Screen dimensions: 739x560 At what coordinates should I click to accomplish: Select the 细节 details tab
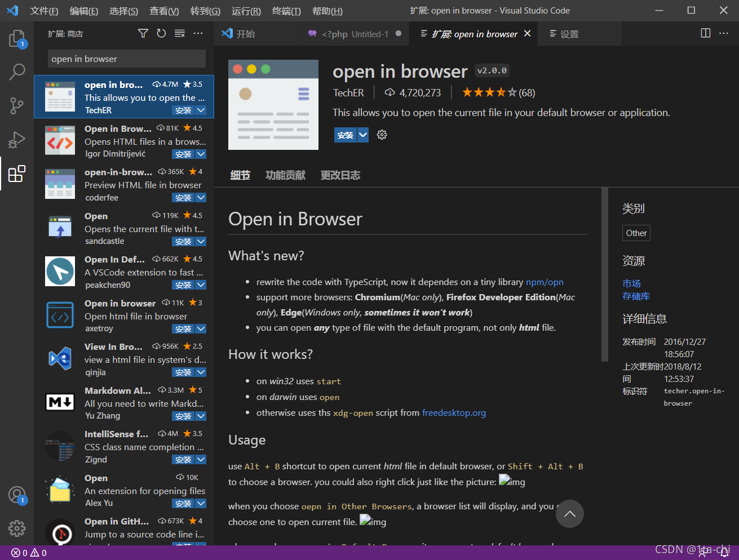240,175
